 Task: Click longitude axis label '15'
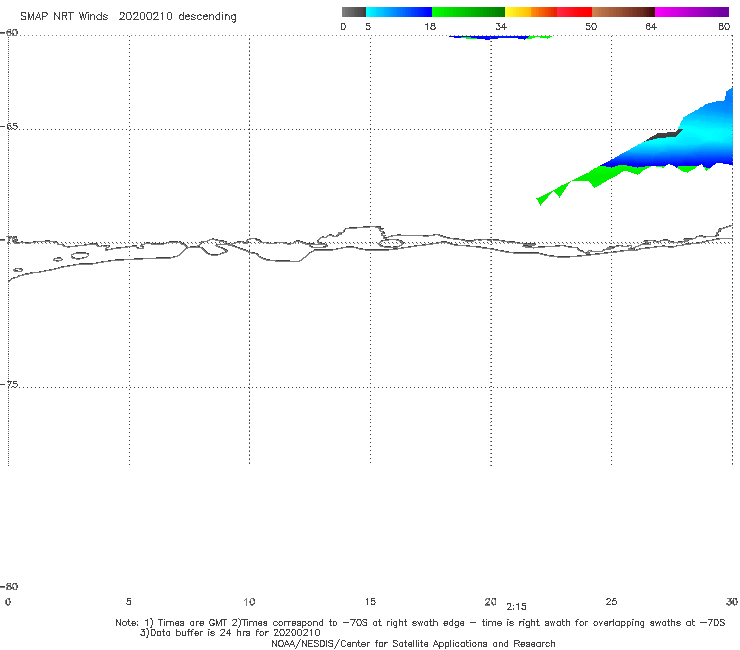tap(370, 602)
